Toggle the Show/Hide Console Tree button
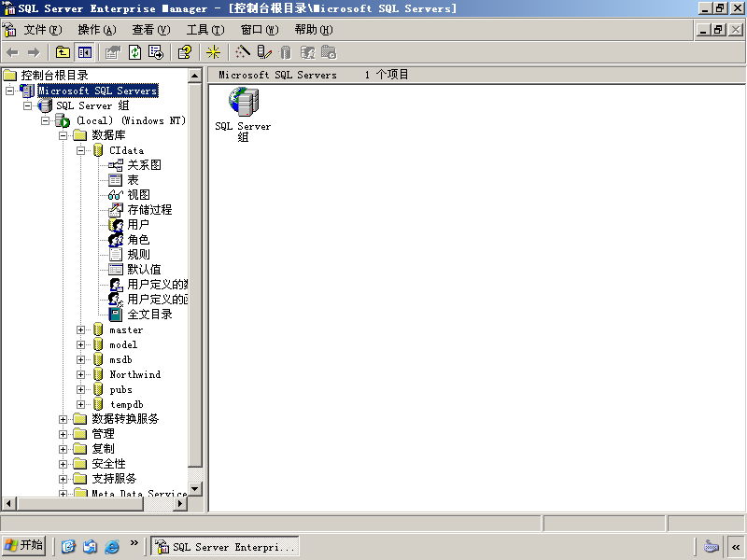 (85, 52)
